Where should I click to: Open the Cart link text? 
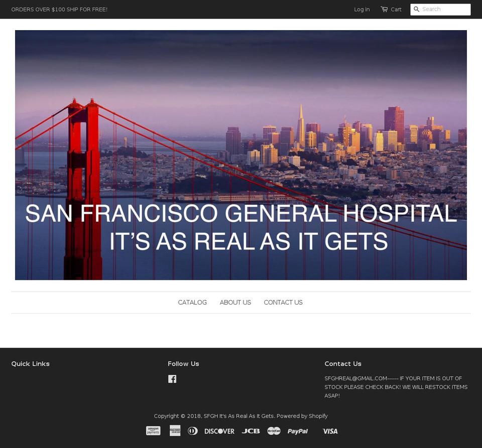tap(396, 10)
